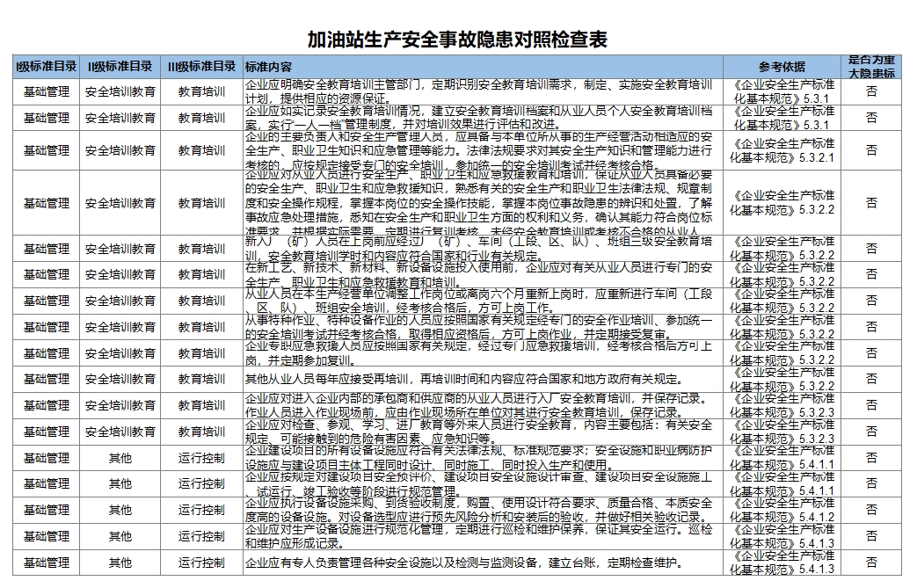Click the cell starting 从业人员在本生产经营单位调整工作岗位
The height and width of the screenshot is (588, 917).
pyautogui.click(x=483, y=301)
